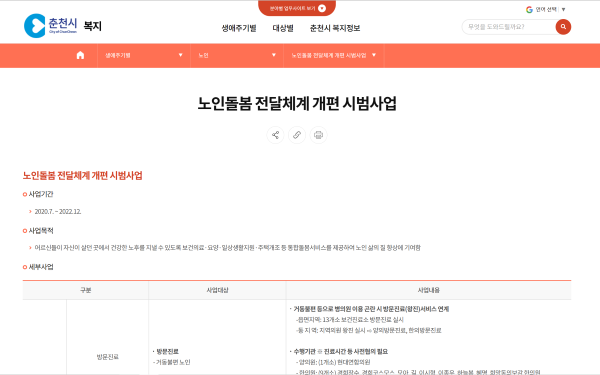Print page using printer icon
The width and height of the screenshot is (600, 375).
(318, 135)
